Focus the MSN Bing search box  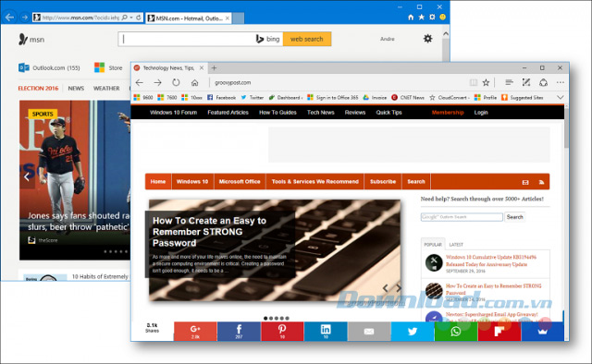pyautogui.click(x=200, y=39)
